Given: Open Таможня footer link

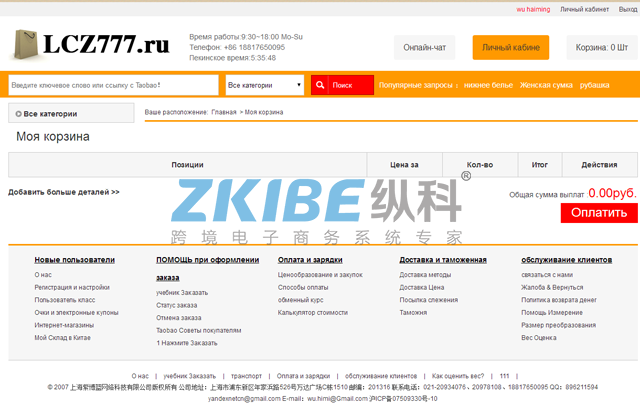Looking at the screenshot, I should pos(413,313).
